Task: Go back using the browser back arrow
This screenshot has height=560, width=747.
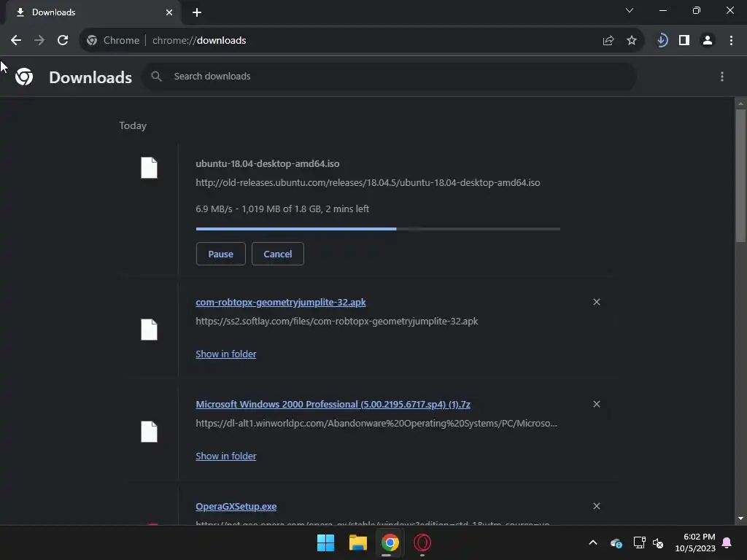Action: (16, 41)
